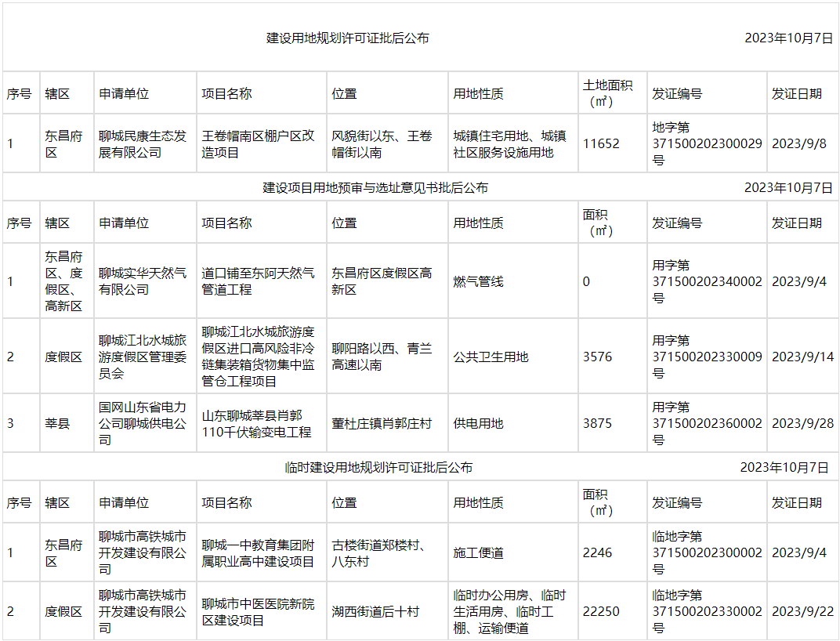The width and height of the screenshot is (840, 641).
Task: Select the area value 22250
Action: 601,612
